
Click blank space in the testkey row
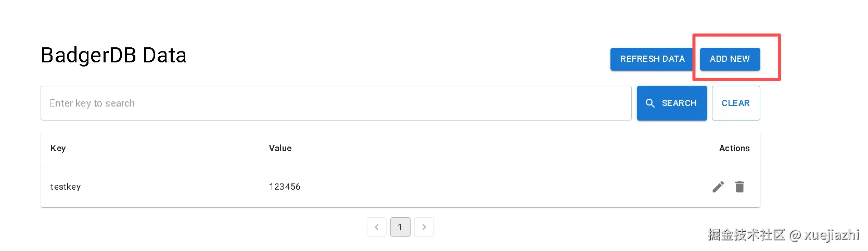494,187
